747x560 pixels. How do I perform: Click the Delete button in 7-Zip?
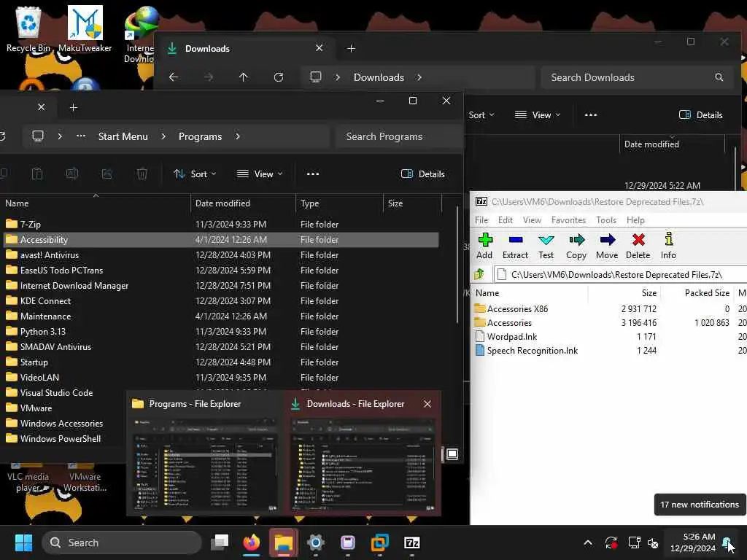(x=638, y=246)
